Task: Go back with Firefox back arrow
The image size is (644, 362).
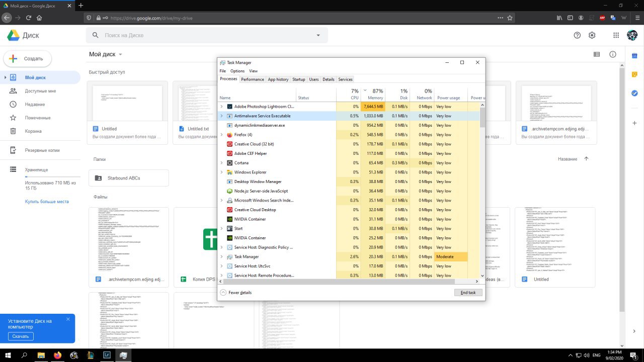Action: [x=6, y=18]
